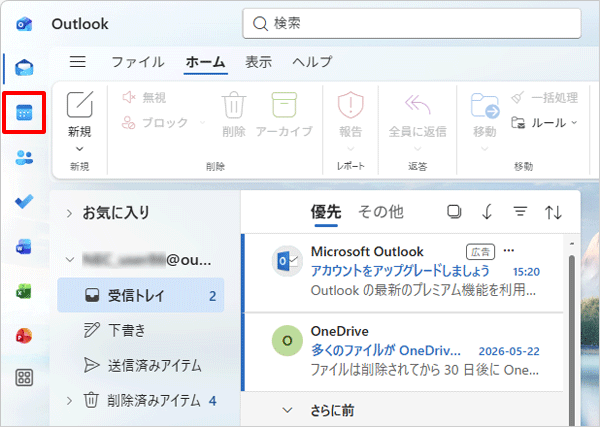Open the filter icon in message list
This screenshot has width=600, height=427.
(520, 211)
